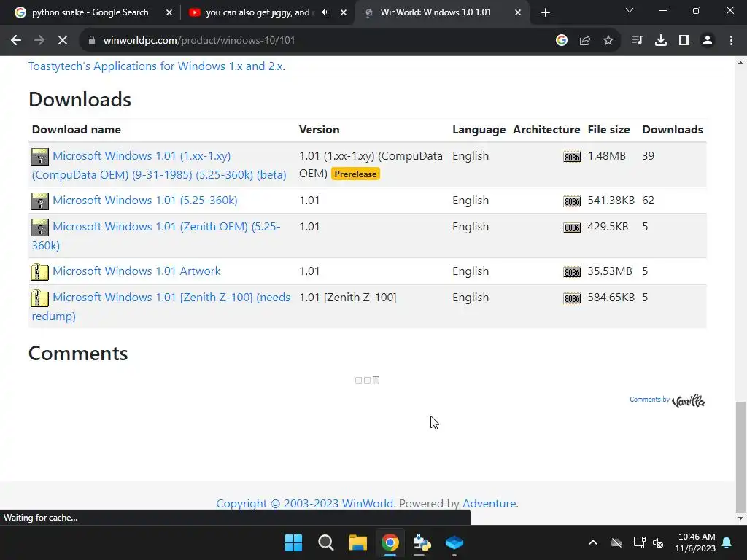The width and height of the screenshot is (747, 560).
Task: Open a new browser tab
Action: pos(546,12)
